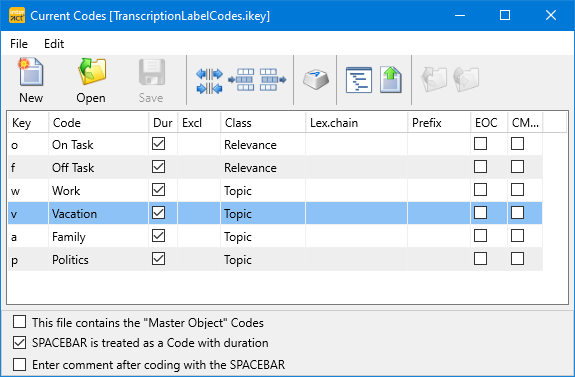This screenshot has height=377, width=575.
Task: Click the key cell 'f'
Action: (28, 167)
